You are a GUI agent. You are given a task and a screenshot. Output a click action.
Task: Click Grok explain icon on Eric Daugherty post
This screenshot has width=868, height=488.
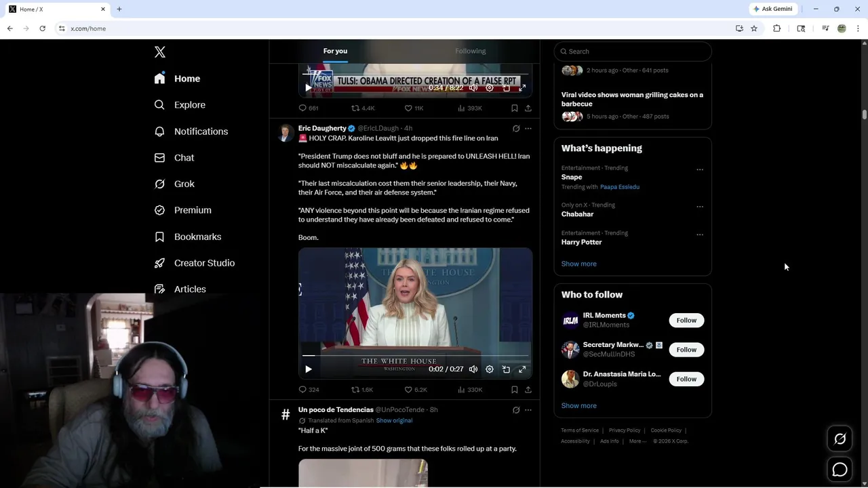516,128
